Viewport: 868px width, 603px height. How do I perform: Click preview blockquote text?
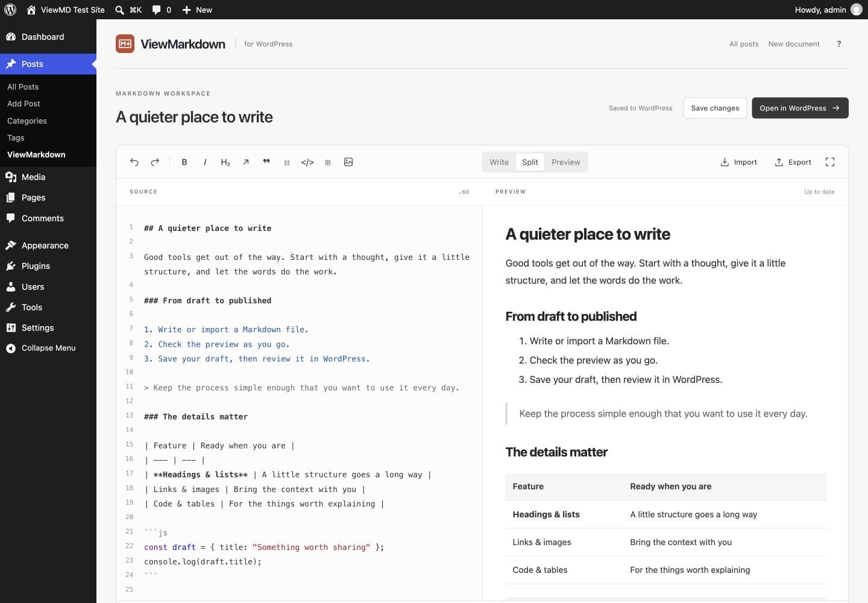click(x=663, y=414)
